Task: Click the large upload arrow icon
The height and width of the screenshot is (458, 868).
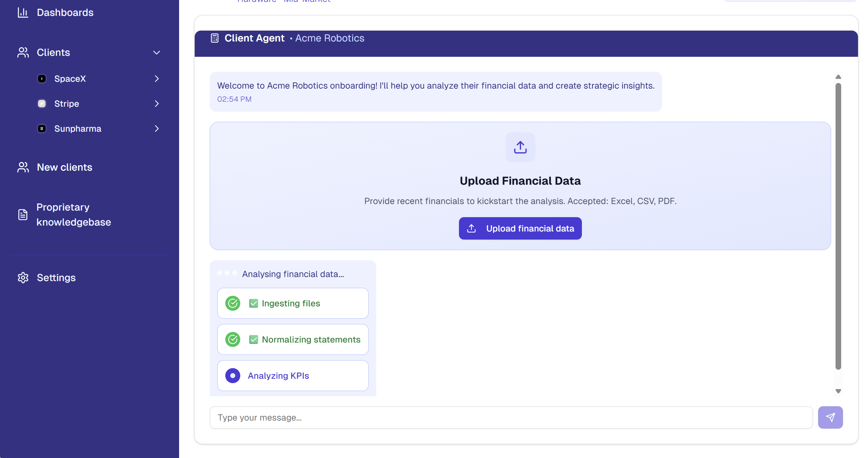Action: (x=520, y=147)
